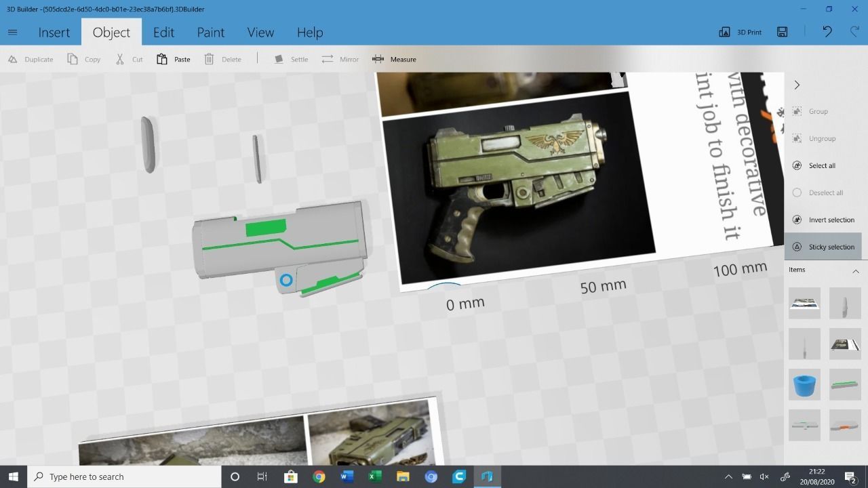Click the blue ring on the gun model
Screen dimensions: 868x488
point(286,280)
